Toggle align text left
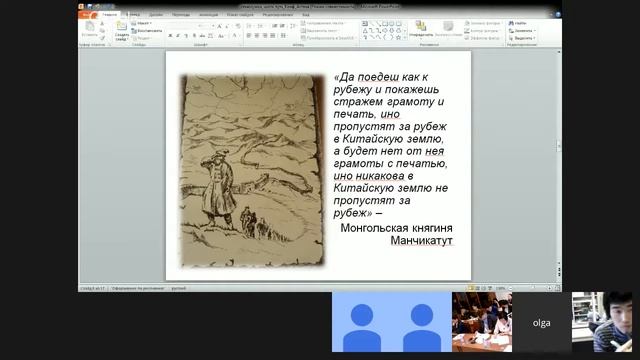 click(x=249, y=36)
